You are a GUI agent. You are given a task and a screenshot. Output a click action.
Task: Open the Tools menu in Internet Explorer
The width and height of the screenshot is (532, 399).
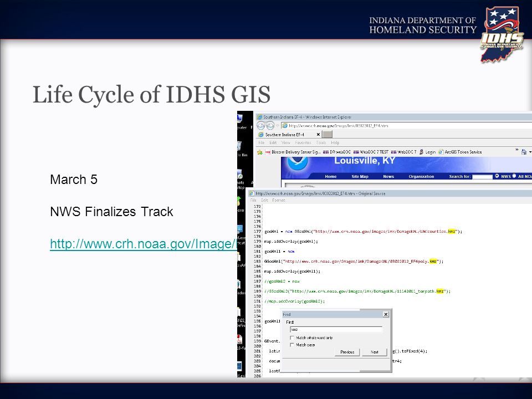click(x=321, y=143)
